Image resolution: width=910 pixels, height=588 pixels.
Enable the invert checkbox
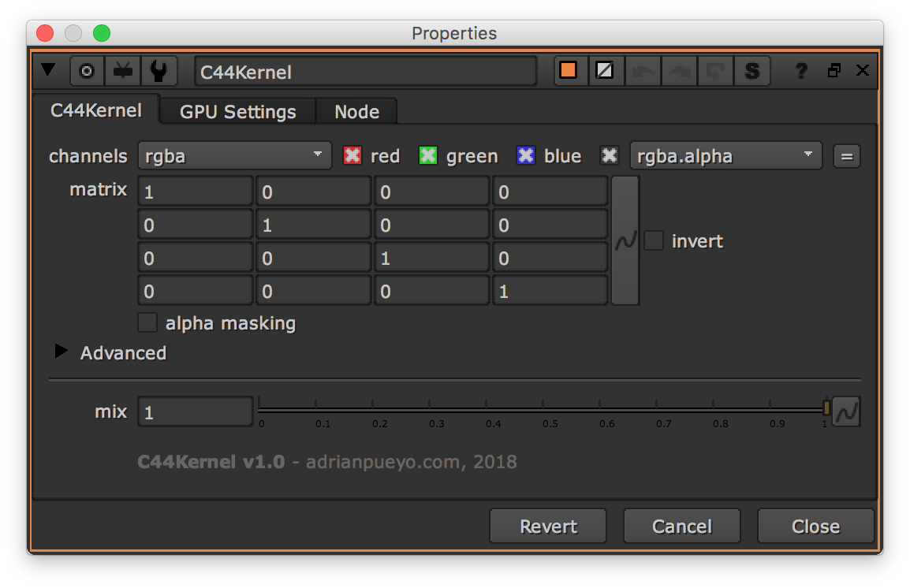pos(654,240)
